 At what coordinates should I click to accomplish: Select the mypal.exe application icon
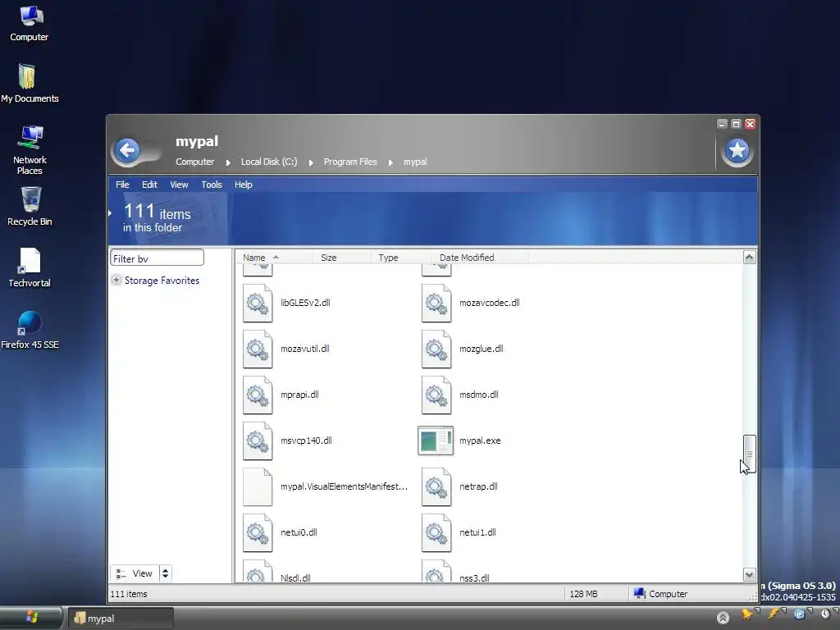coord(436,441)
